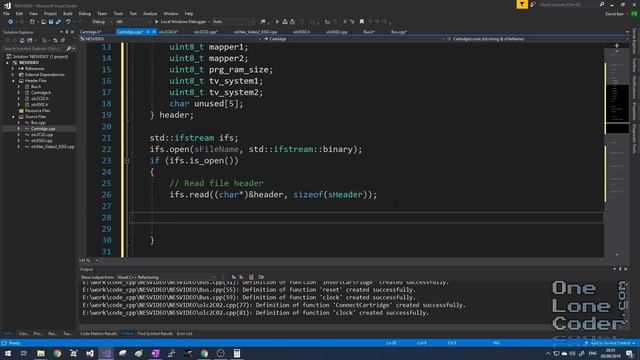This screenshot has width=640, height=360.
Task: Click the navigate backward toolbar icon
Action: [x=11, y=22]
